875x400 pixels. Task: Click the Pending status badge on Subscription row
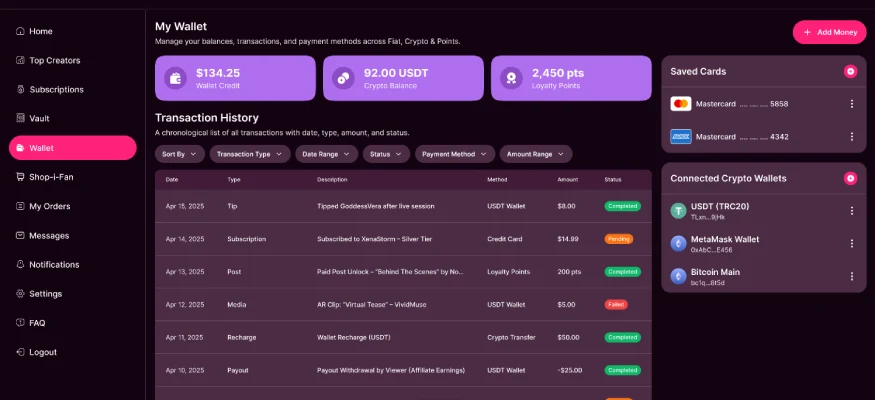click(x=618, y=239)
